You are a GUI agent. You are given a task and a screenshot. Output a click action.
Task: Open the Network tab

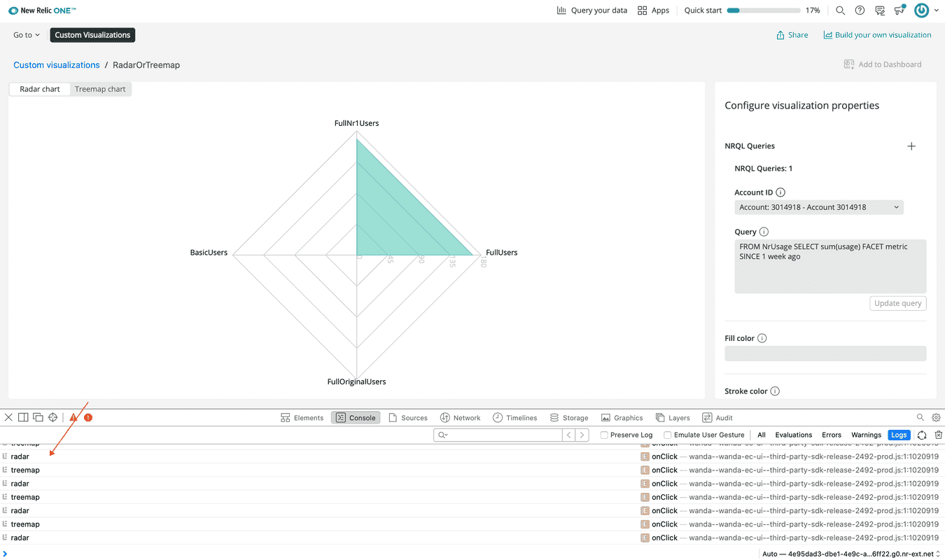click(x=460, y=418)
